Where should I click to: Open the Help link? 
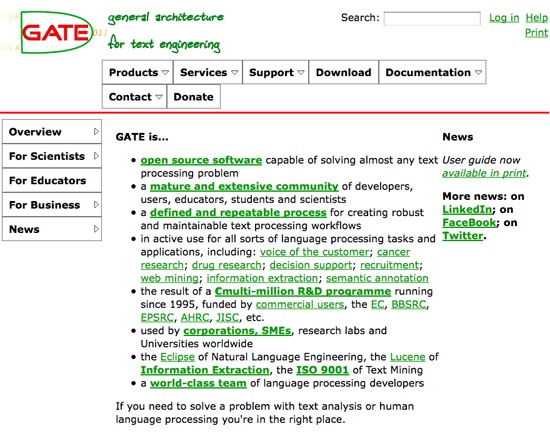(x=536, y=18)
